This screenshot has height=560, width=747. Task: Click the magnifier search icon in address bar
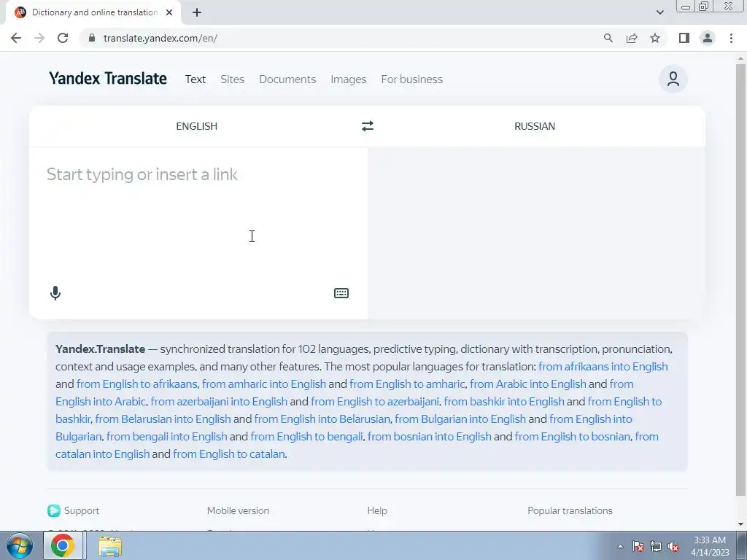608,38
